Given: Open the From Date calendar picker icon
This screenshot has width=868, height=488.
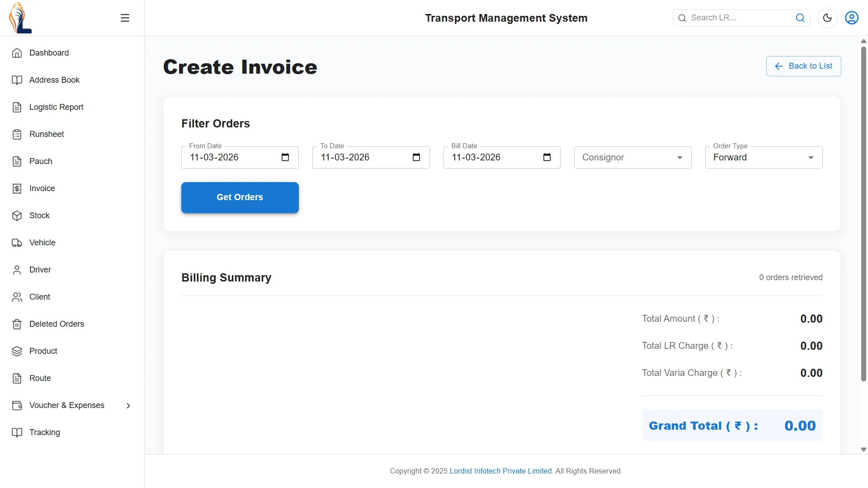Looking at the screenshot, I should point(285,157).
